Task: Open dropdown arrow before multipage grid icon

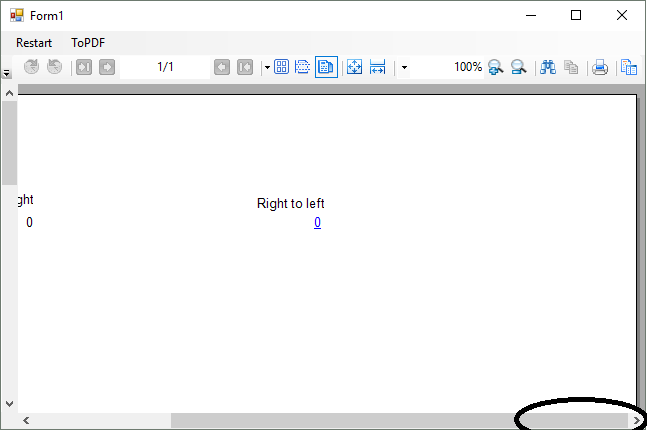Action: coord(267,67)
